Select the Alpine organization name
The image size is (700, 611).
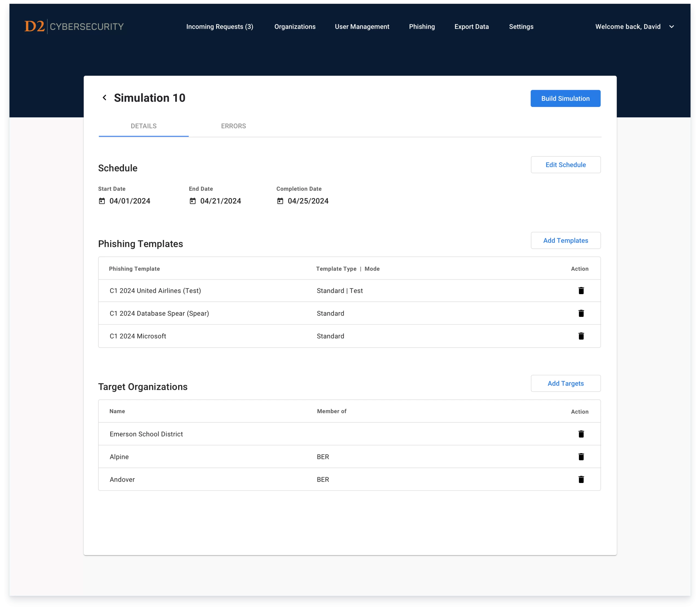[119, 457]
